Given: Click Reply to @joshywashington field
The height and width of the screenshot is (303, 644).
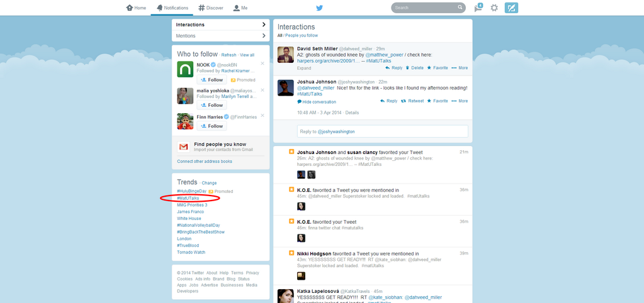Looking at the screenshot, I should click(x=382, y=131).
